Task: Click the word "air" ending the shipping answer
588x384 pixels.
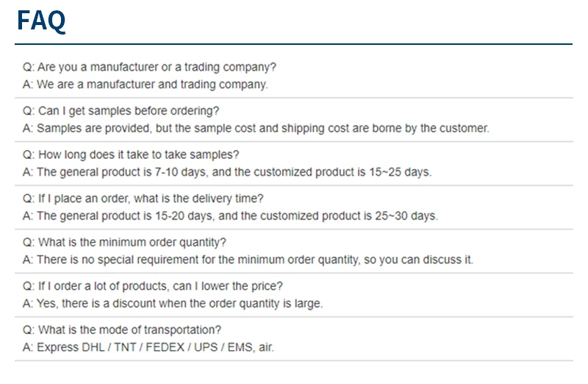Action: tap(265, 347)
